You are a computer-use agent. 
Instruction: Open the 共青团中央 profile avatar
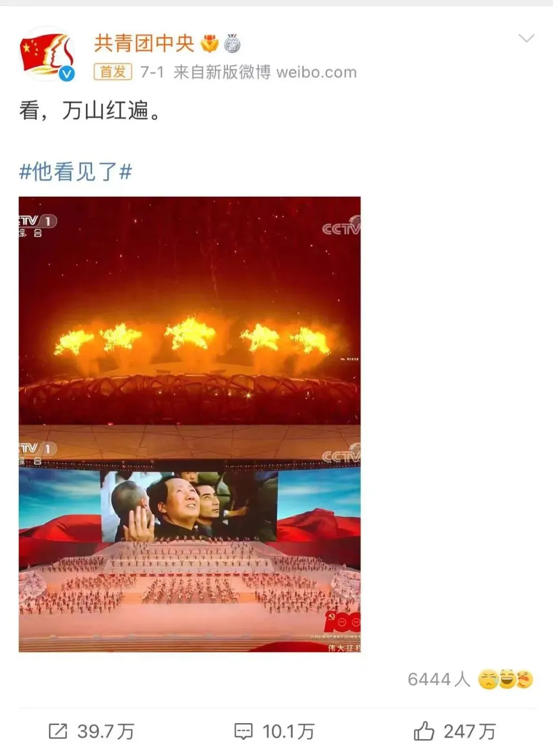pyautogui.click(x=47, y=54)
